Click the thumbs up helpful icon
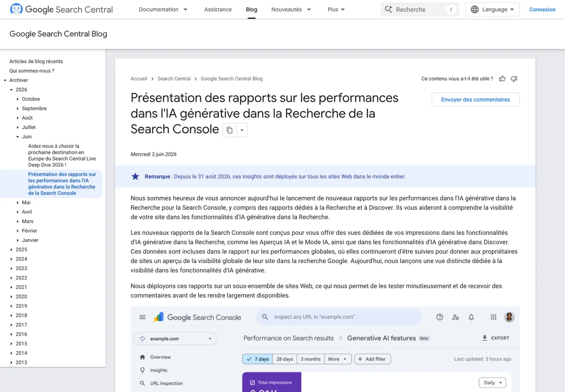 tap(502, 79)
